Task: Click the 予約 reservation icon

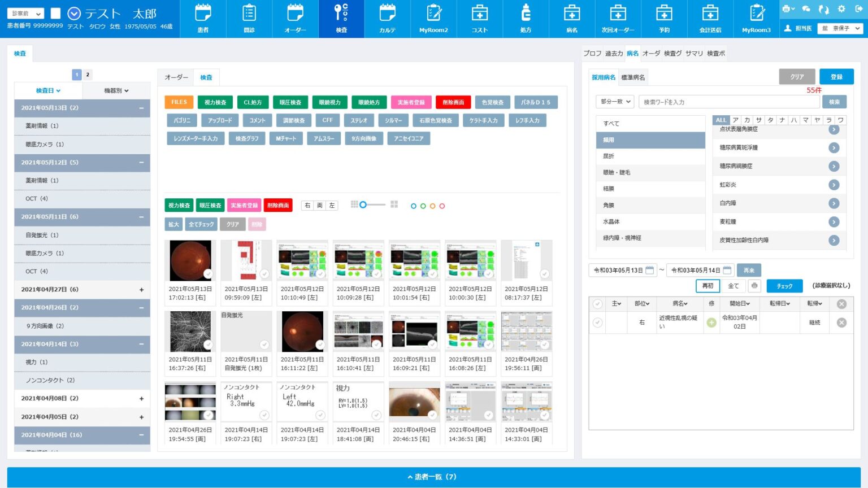Action: [x=664, y=19]
